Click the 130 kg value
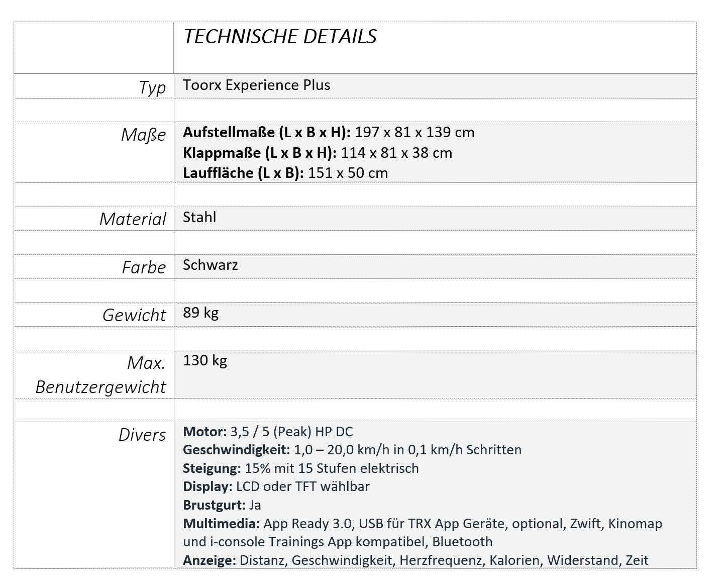The image size is (728, 587). coord(205,360)
